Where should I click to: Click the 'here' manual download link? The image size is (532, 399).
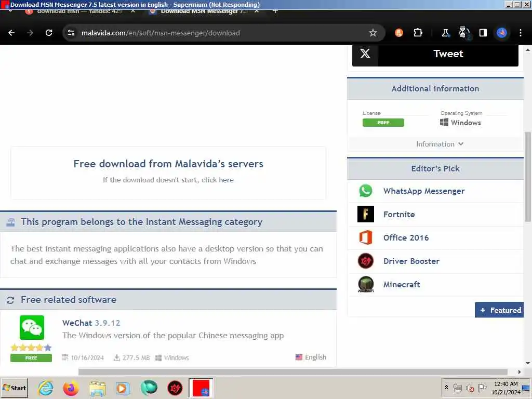(x=226, y=180)
